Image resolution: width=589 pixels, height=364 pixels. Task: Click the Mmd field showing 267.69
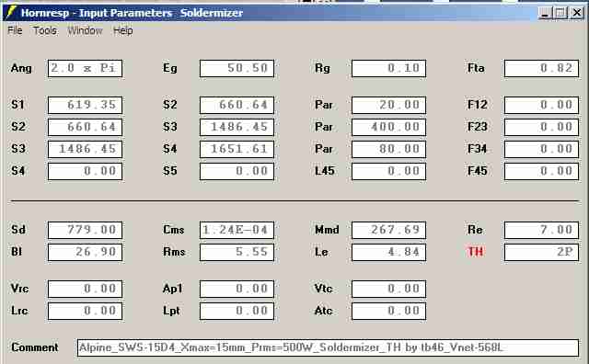click(x=388, y=230)
